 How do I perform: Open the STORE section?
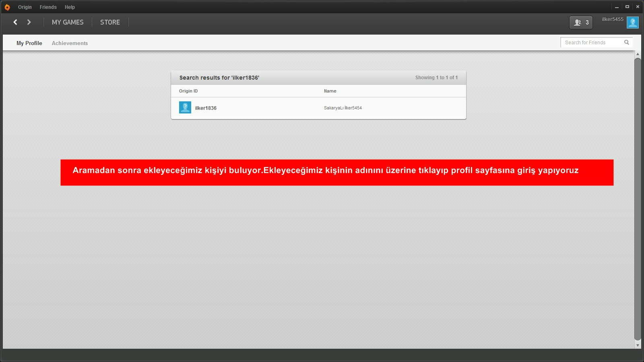click(x=110, y=22)
